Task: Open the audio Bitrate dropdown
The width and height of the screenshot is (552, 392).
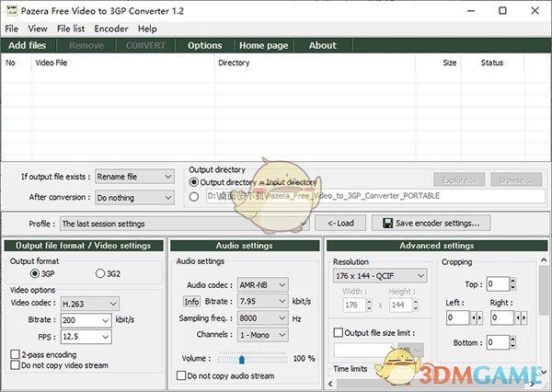Action: click(263, 301)
